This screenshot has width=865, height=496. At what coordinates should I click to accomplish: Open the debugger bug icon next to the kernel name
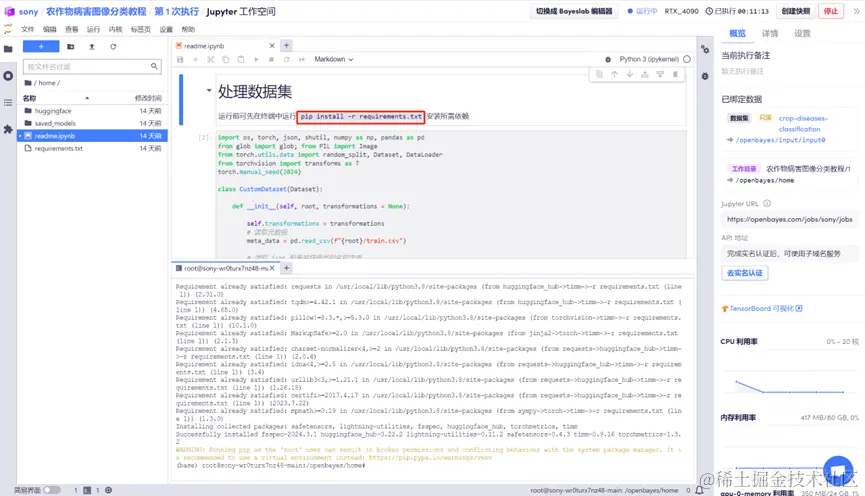click(x=608, y=59)
